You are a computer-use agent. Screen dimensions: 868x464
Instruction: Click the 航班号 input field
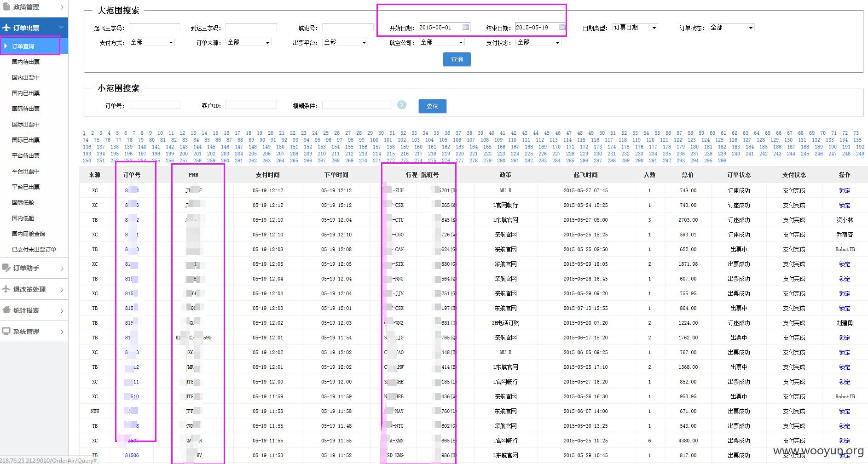tap(348, 28)
